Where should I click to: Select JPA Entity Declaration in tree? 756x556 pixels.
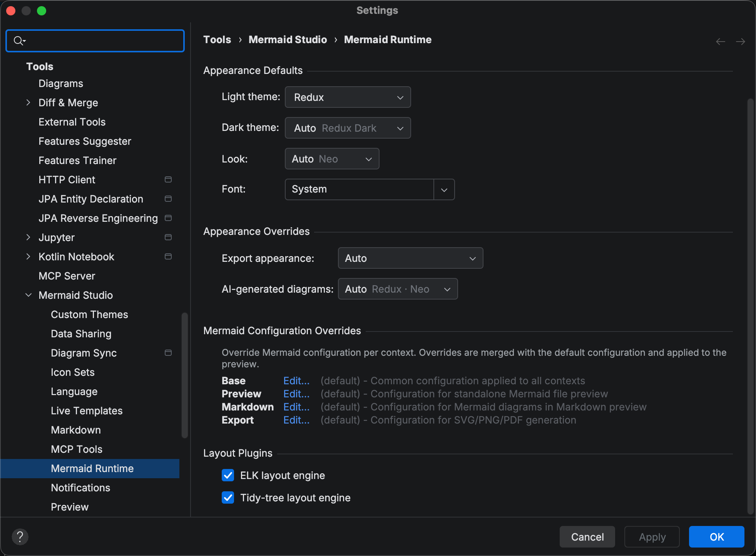91,199
